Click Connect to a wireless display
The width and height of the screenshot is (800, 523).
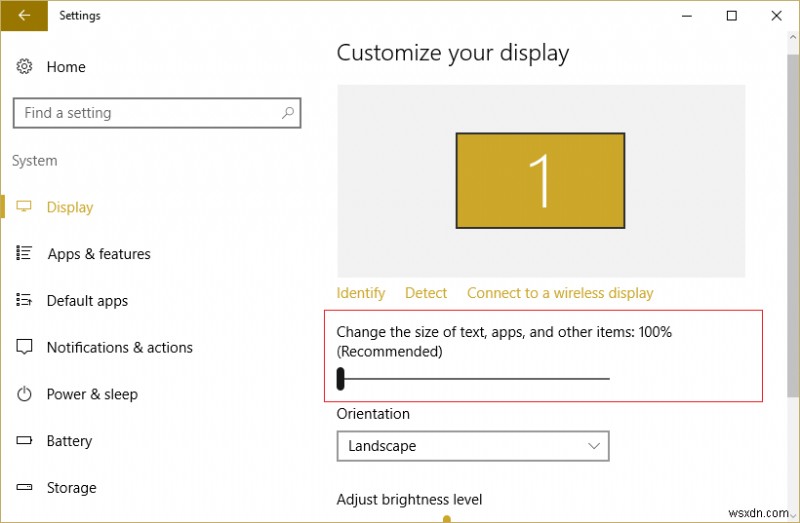[560, 293]
